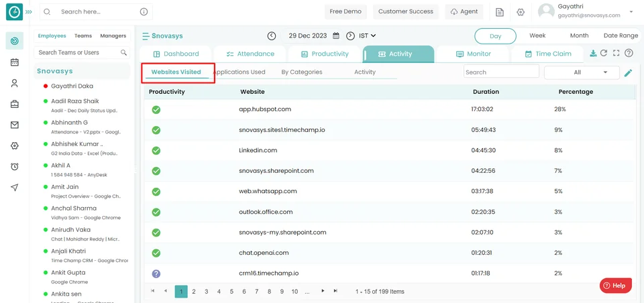
Task: Open the Time Claim tab
Action: pyautogui.click(x=547, y=54)
